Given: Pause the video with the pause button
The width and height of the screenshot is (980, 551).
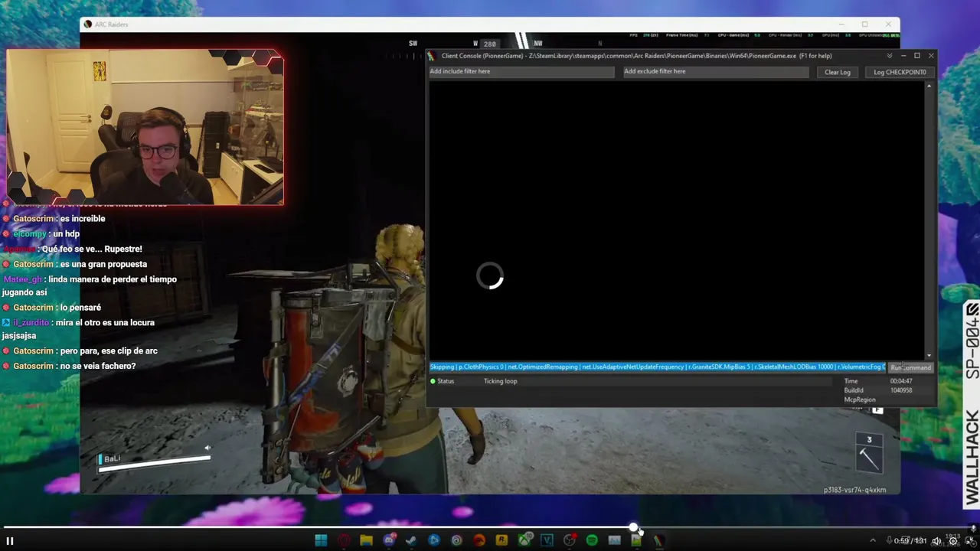Looking at the screenshot, I should click(10, 541).
